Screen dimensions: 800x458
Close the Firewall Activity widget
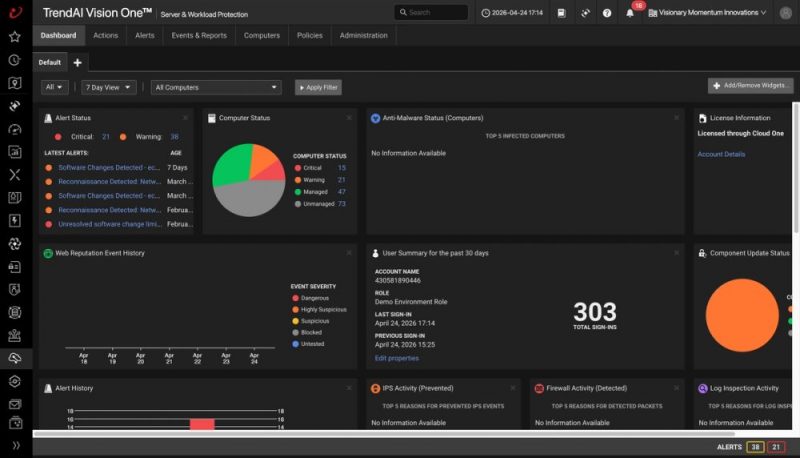[x=677, y=388]
